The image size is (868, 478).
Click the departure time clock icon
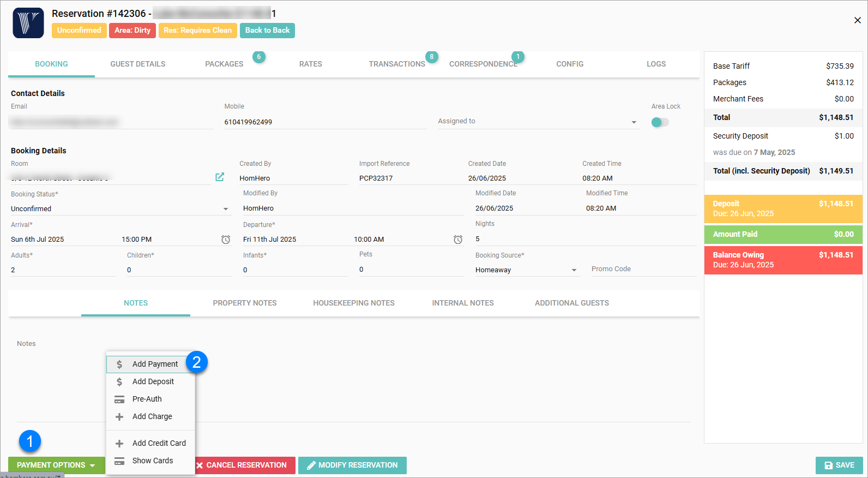tap(458, 240)
